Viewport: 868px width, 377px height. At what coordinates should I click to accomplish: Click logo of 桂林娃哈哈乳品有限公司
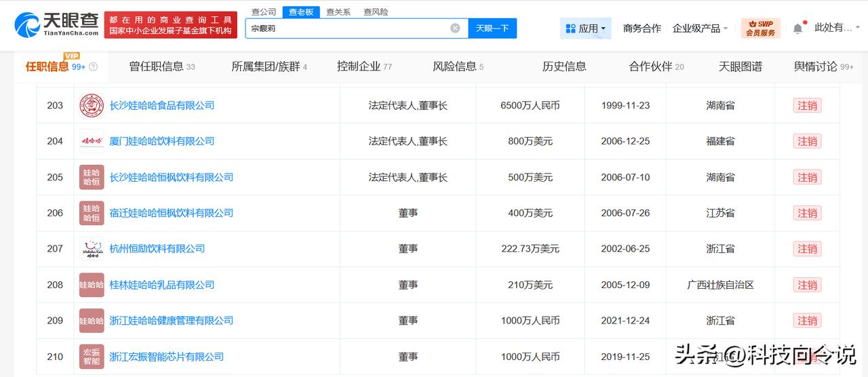click(92, 285)
